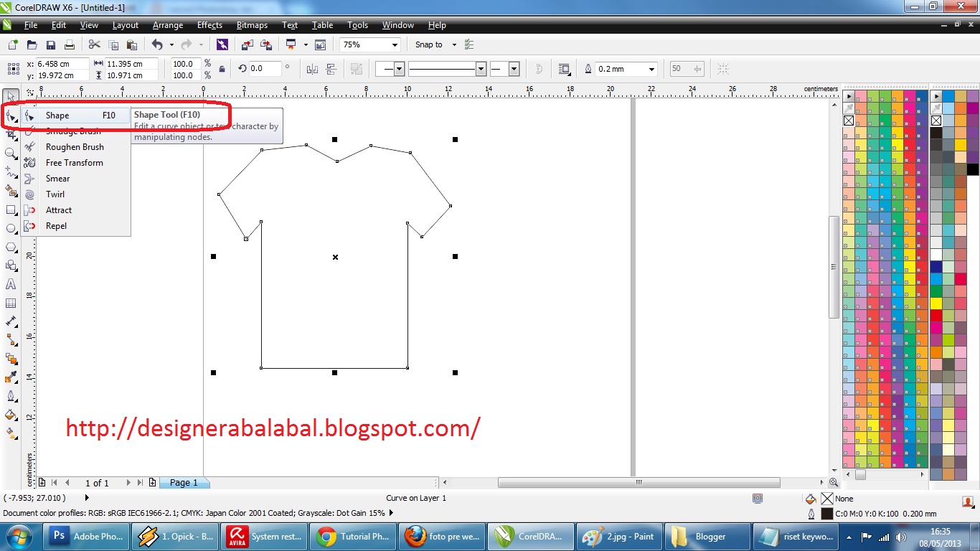This screenshot has width=980, height=551.
Task: Open the line style dropdown
Action: click(x=481, y=69)
